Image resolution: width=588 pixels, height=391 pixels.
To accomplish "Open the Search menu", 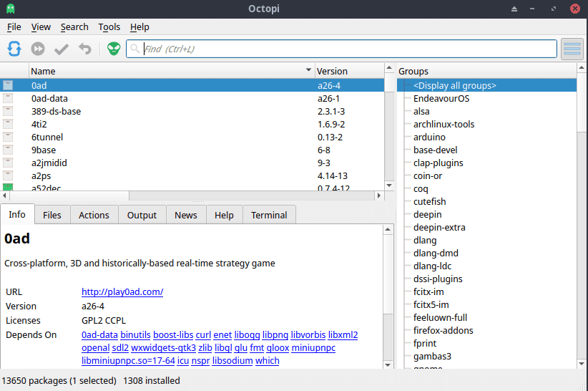I will click(x=74, y=27).
